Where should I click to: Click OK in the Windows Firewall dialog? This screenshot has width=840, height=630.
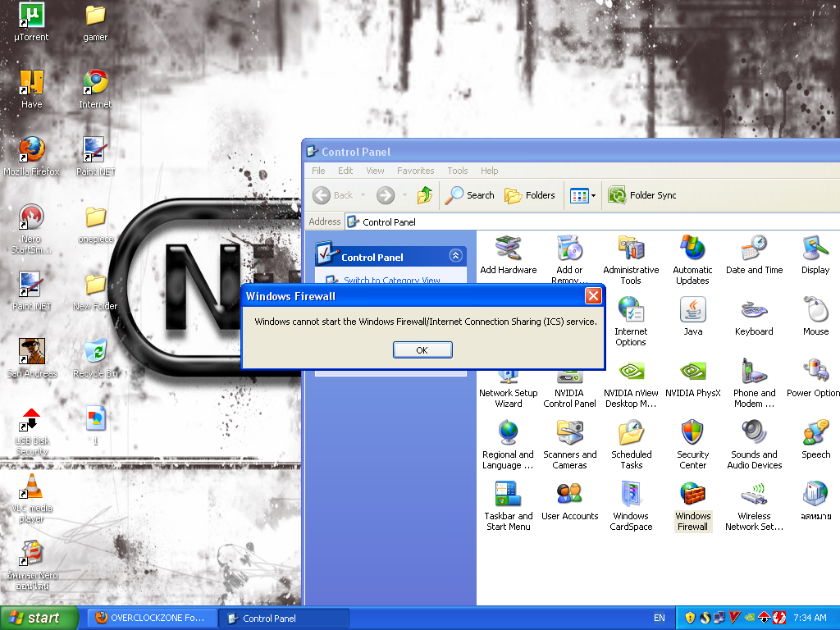(x=422, y=349)
